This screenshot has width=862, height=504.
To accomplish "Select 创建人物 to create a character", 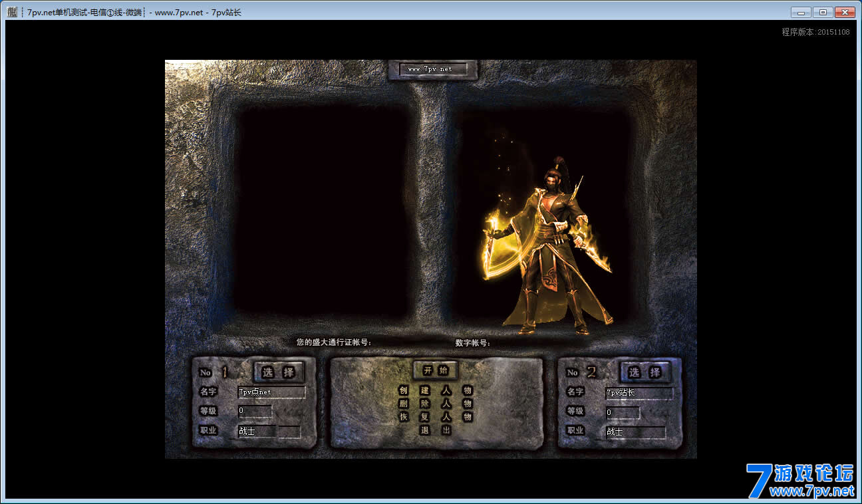I will coord(436,390).
